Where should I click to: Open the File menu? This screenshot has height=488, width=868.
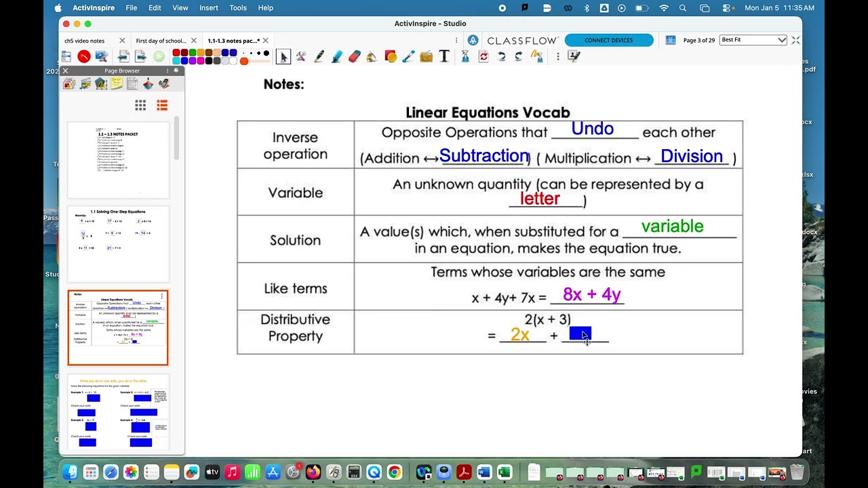132,7
